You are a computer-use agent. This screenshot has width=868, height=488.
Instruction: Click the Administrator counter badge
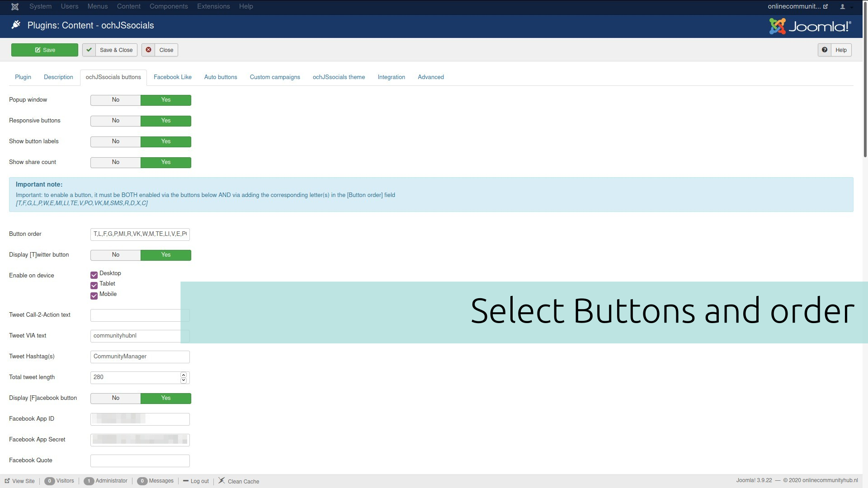pyautogui.click(x=89, y=481)
